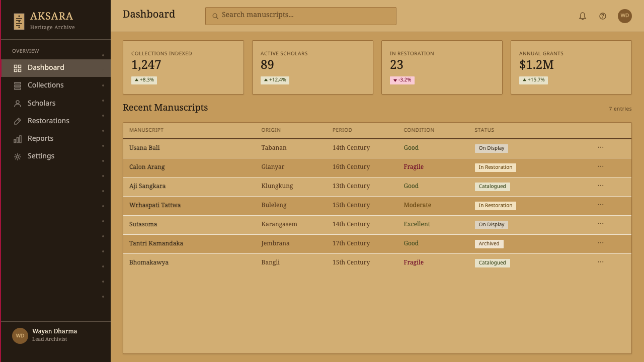This screenshot has height=362, width=644.
Task: Focus the Search manuscripts field
Action: [x=301, y=16]
